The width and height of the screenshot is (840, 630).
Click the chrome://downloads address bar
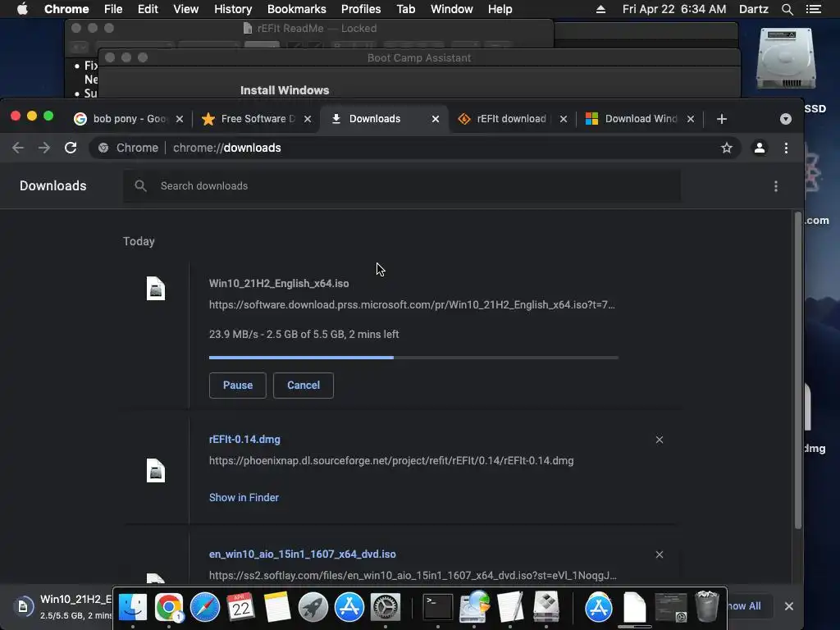tap(414, 148)
